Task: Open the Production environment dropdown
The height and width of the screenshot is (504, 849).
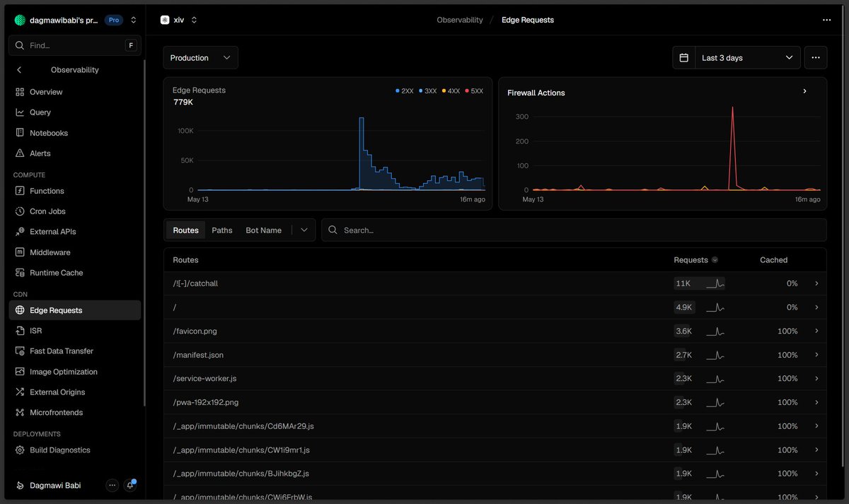Action: pyautogui.click(x=201, y=58)
